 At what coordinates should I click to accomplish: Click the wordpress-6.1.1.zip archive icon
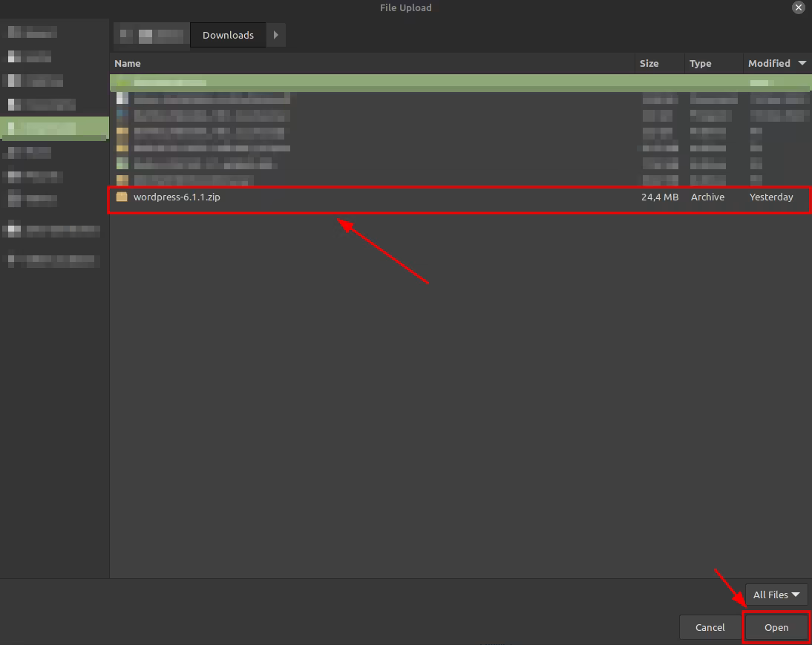(x=122, y=197)
